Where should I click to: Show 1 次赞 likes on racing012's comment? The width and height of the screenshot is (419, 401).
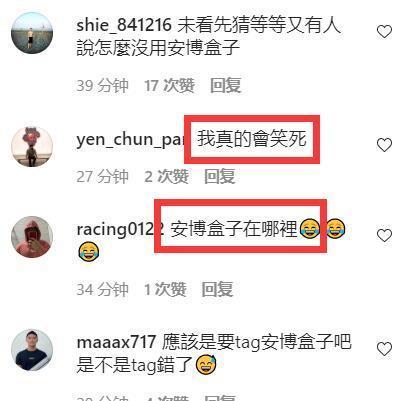[165, 289]
